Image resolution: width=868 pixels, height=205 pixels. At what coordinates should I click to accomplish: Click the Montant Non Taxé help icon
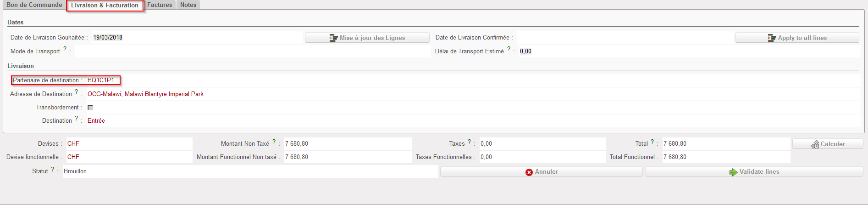coord(274,142)
